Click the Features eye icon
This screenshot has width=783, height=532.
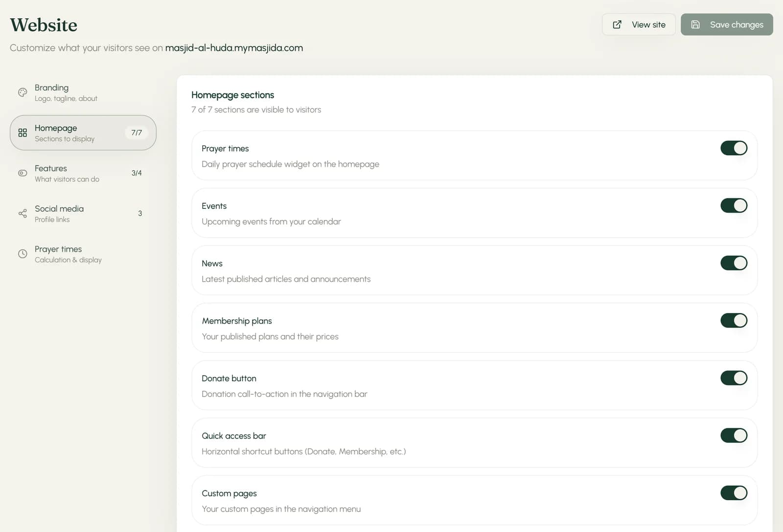click(x=23, y=173)
